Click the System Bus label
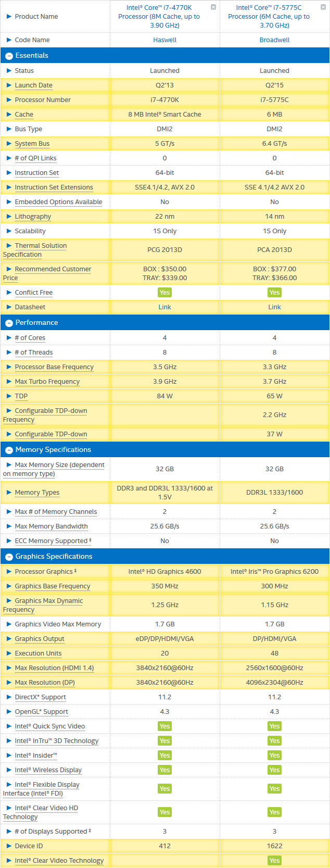The height and width of the screenshot is (868, 330). tap(32, 144)
